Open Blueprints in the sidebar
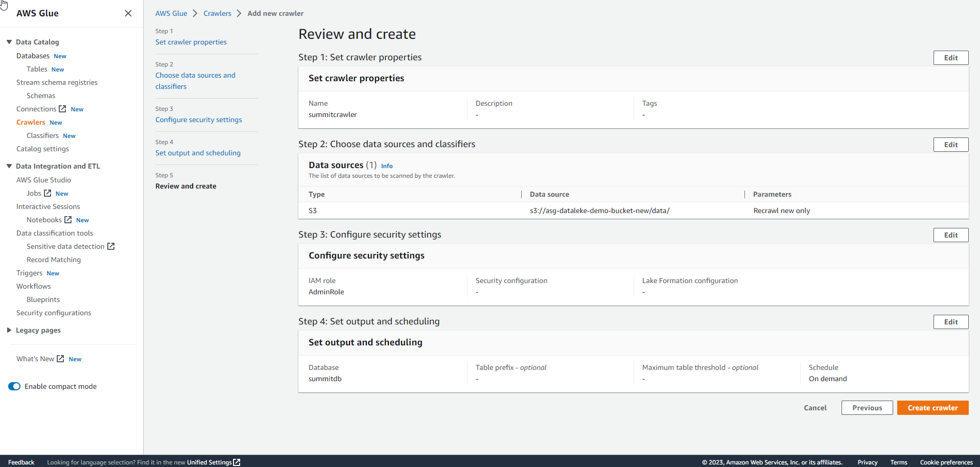Screen dimensions: 980x467 [x=43, y=299]
